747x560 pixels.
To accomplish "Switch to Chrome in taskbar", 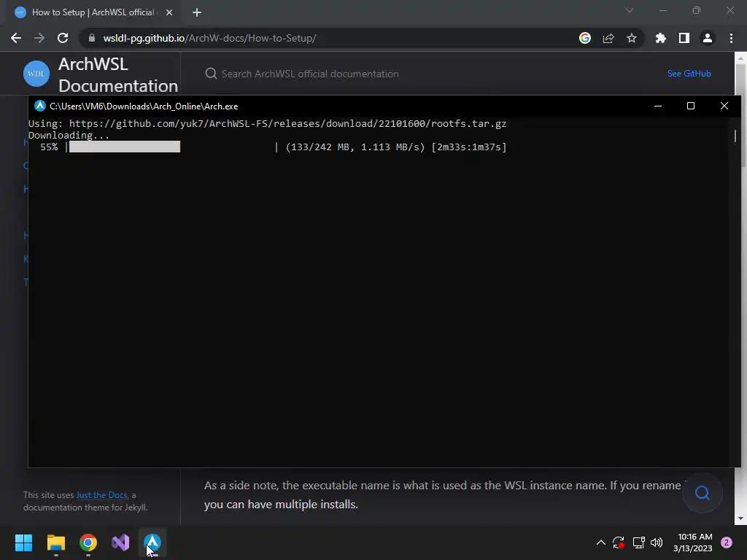I will coord(88,542).
